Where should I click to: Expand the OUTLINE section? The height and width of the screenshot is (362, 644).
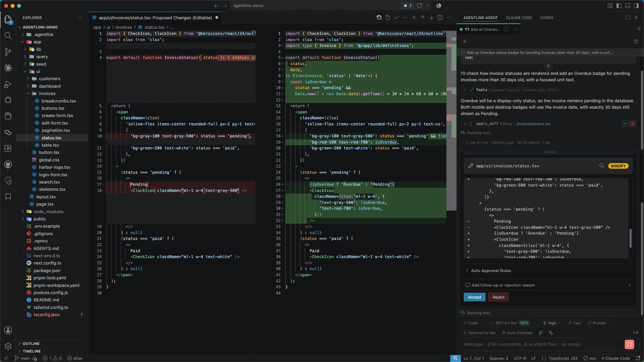31,344
